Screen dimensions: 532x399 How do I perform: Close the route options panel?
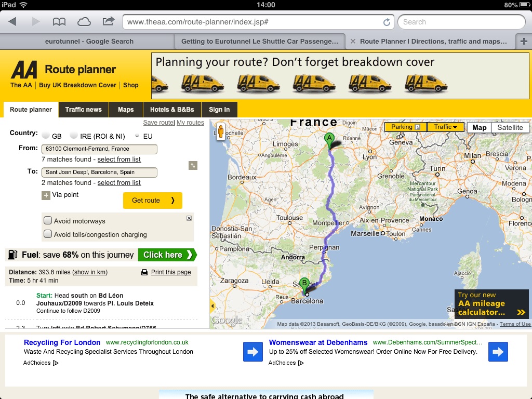tap(189, 218)
